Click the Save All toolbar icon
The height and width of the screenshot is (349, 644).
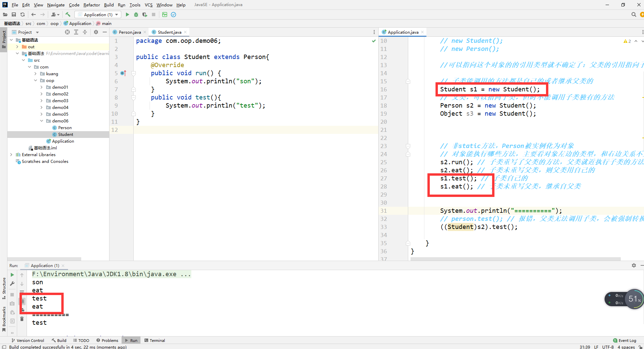coord(14,14)
